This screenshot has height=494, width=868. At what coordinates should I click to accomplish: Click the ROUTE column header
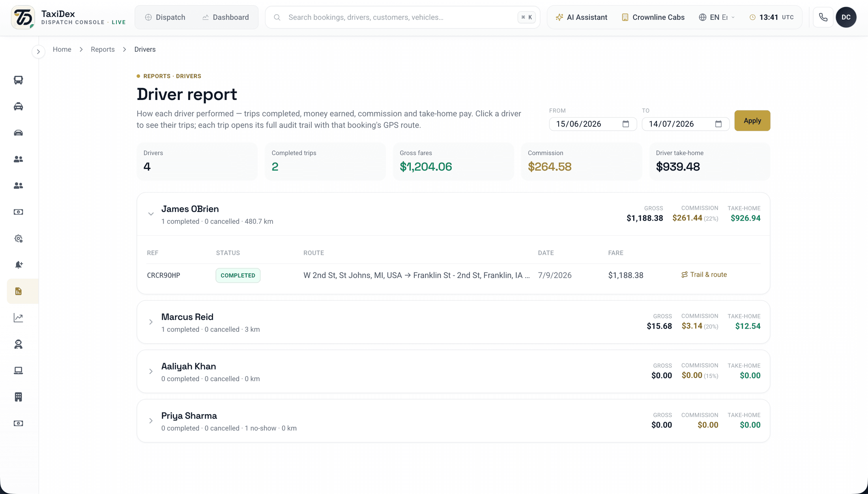coord(313,253)
